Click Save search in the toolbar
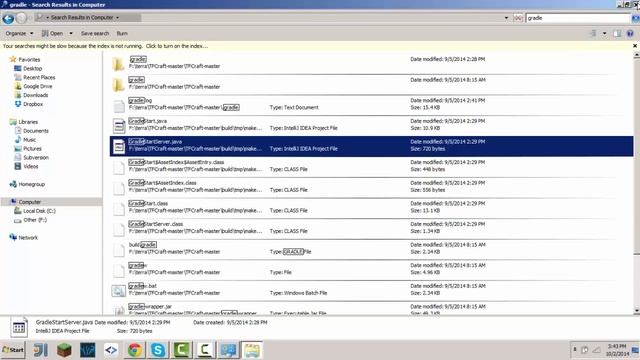Viewport: 640px width, 360px height. pyautogui.click(x=95, y=33)
